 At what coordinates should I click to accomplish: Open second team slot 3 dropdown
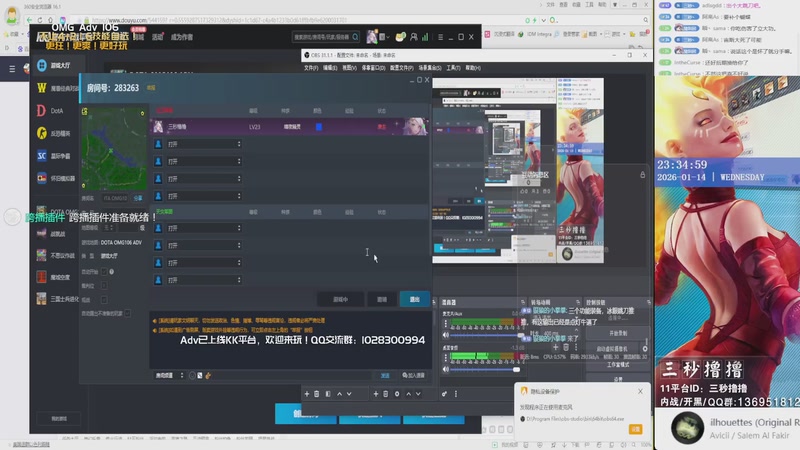[204, 263]
